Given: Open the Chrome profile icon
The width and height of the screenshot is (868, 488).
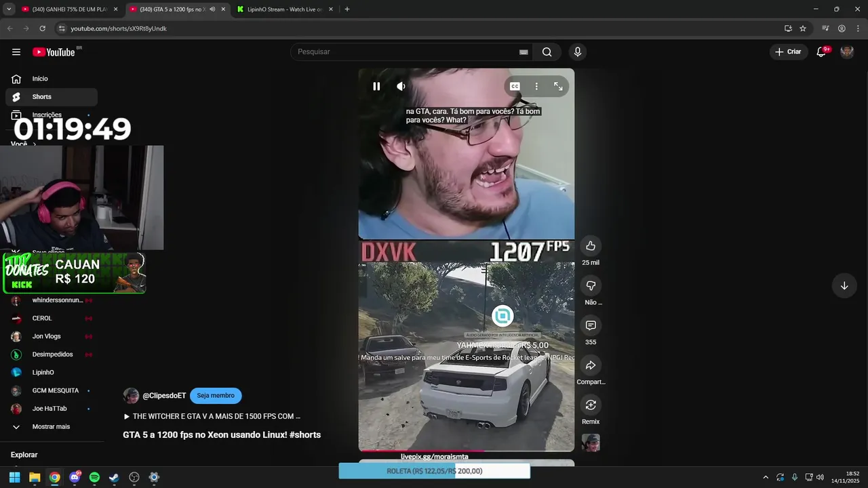Looking at the screenshot, I should [842, 28].
